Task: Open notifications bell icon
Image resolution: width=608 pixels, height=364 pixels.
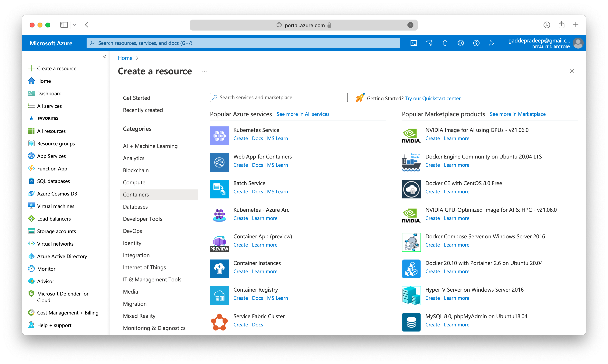Action: pyautogui.click(x=445, y=43)
